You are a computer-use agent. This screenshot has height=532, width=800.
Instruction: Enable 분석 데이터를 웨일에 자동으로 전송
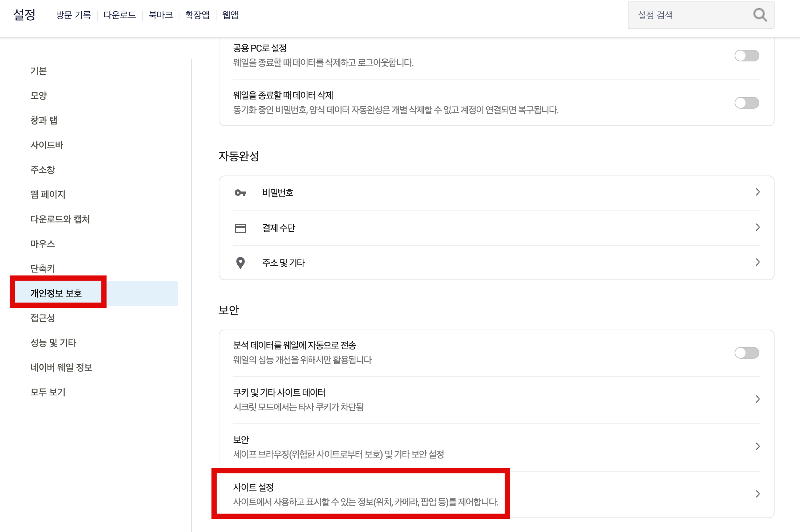(747, 353)
